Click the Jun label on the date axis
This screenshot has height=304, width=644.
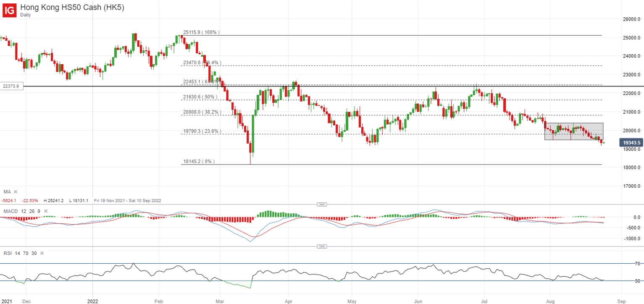click(418, 301)
